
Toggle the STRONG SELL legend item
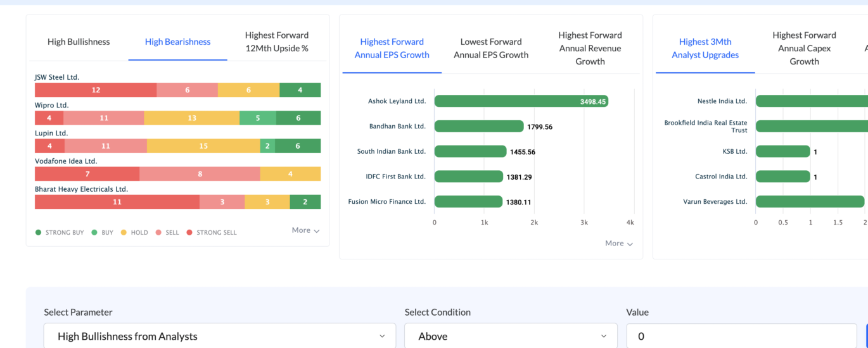pyautogui.click(x=212, y=233)
